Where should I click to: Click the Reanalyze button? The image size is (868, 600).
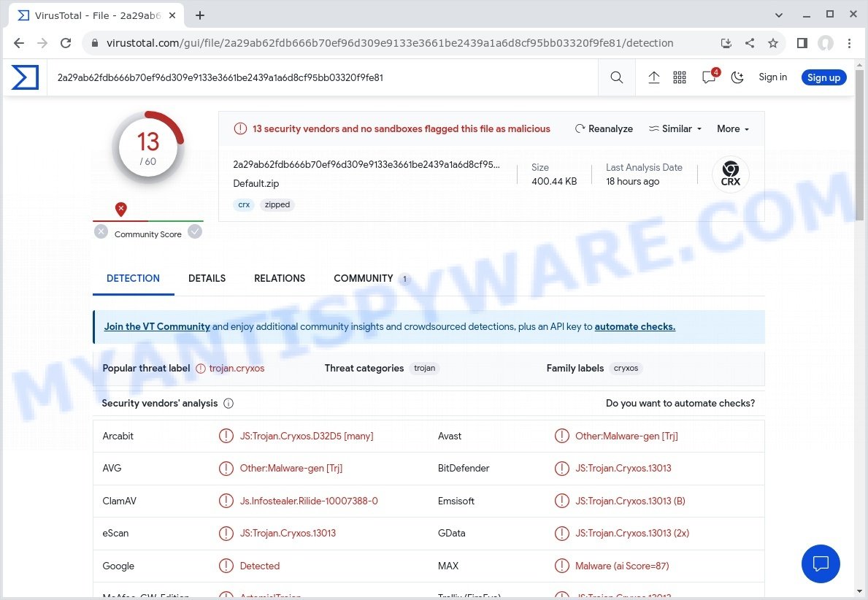(x=604, y=128)
